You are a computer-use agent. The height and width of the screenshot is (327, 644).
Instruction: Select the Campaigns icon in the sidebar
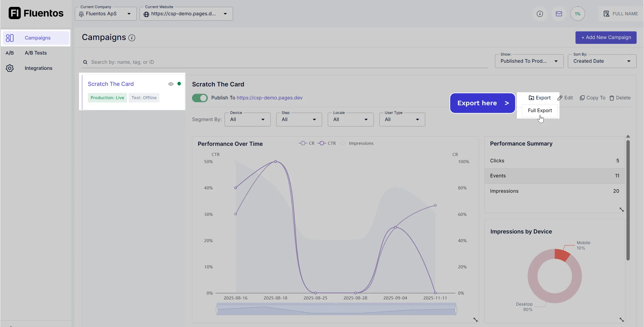[10, 38]
